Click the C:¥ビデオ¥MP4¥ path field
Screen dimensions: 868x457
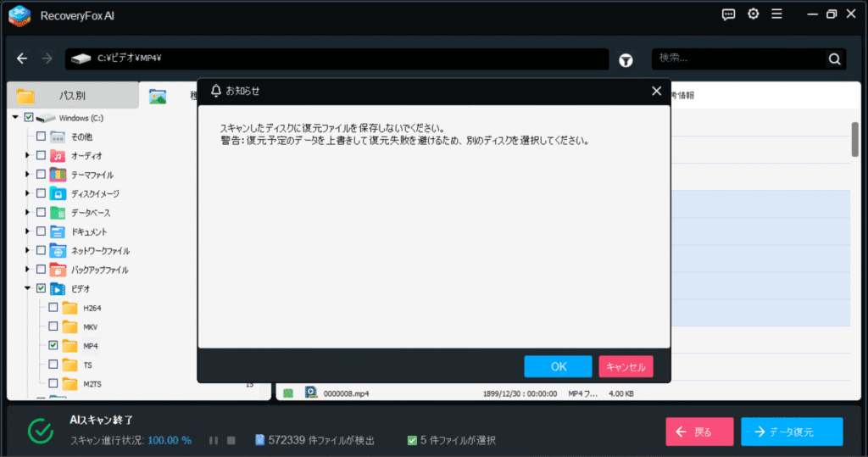(x=337, y=59)
